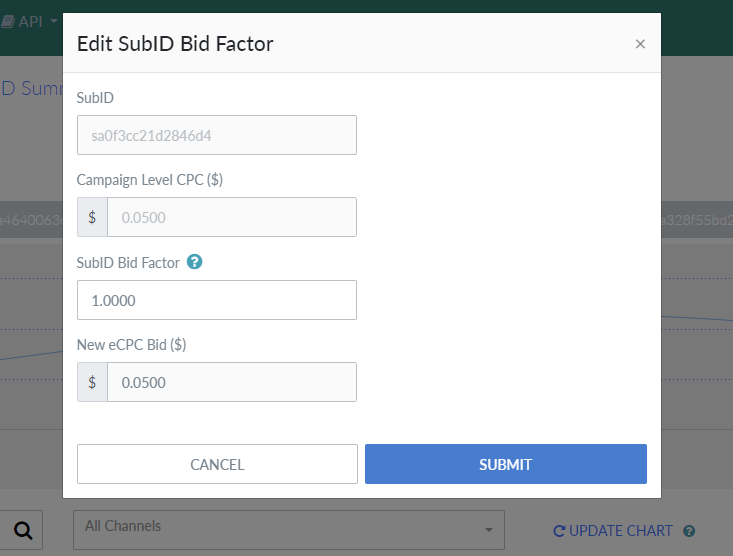Click the dollar sign beside Campaign Level CPC
This screenshot has width=733, height=556.
(92, 217)
